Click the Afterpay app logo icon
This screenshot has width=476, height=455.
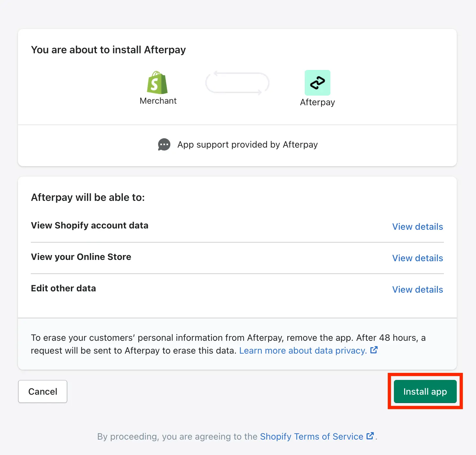click(317, 83)
